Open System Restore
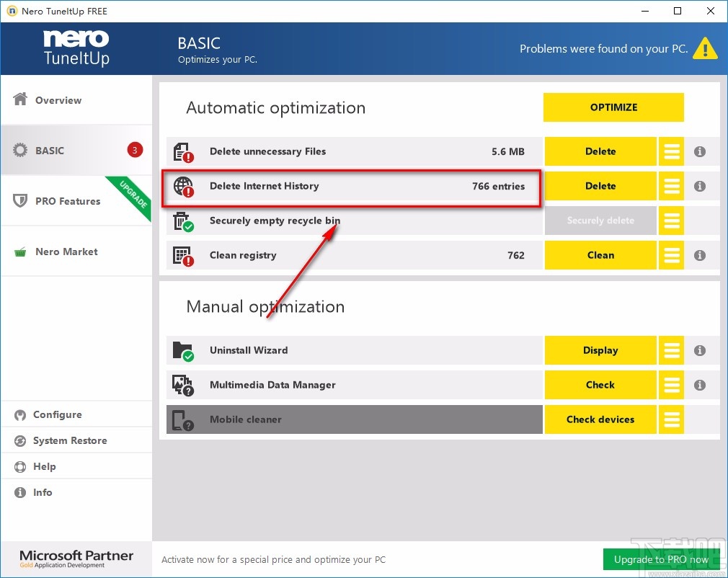This screenshot has height=578, width=728. [76, 440]
